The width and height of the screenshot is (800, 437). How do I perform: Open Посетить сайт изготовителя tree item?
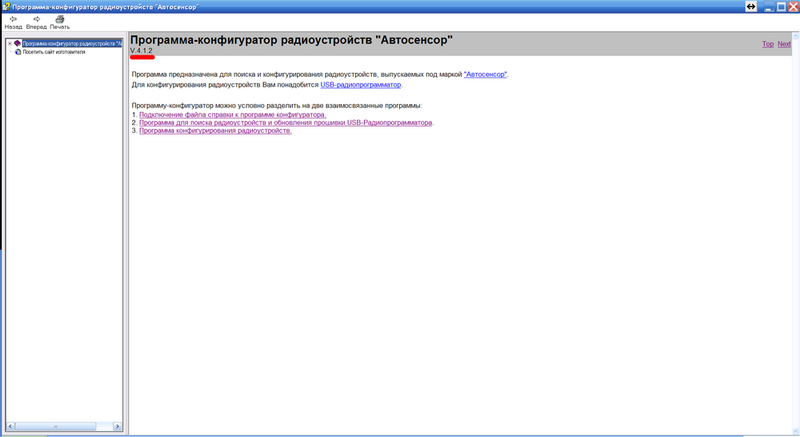(54, 52)
